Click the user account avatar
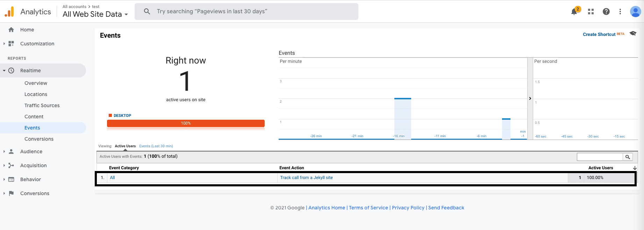The image size is (644, 230). click(x=635, y=12)
